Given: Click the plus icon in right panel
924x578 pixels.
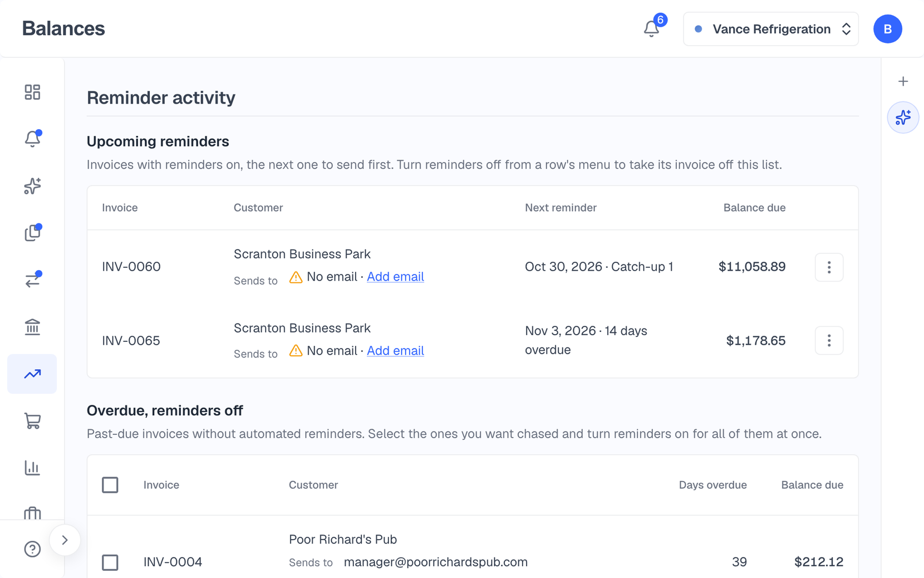Looking at the screenshot, I should pyautogui.click(x=903, y=81).
